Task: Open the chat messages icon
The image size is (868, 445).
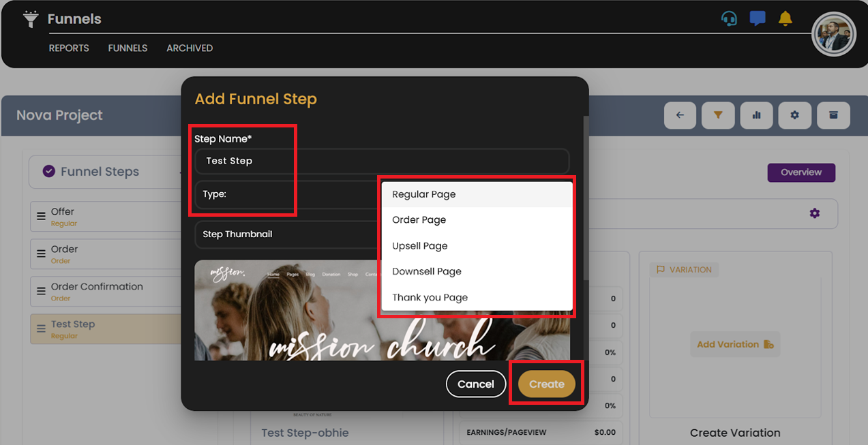Action: click(x=757, y=18)
